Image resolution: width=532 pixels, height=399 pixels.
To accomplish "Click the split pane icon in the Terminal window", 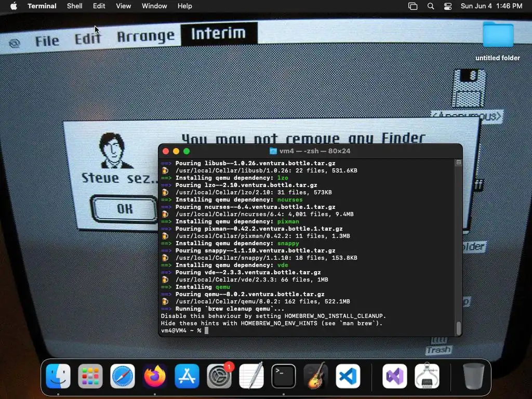I will click(458, 163).
